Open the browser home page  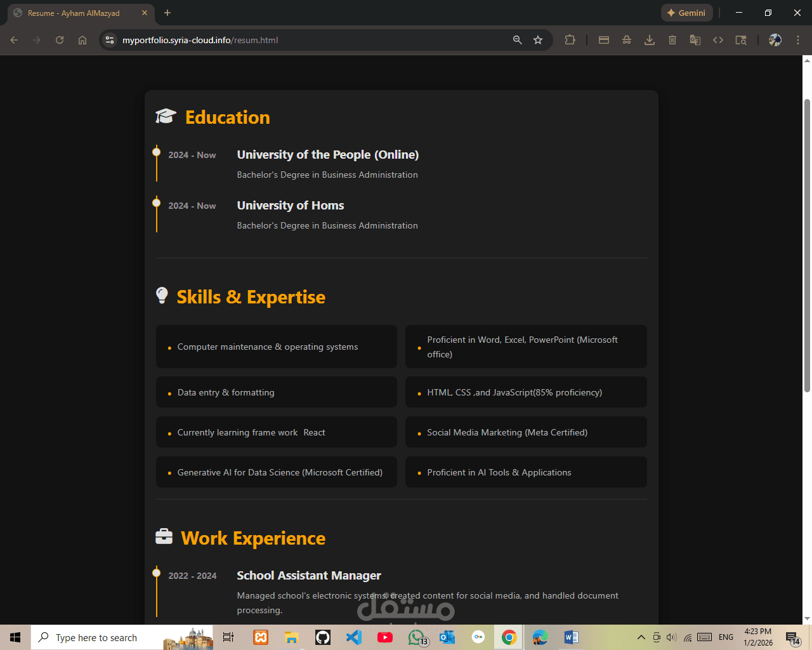[82, 40]
